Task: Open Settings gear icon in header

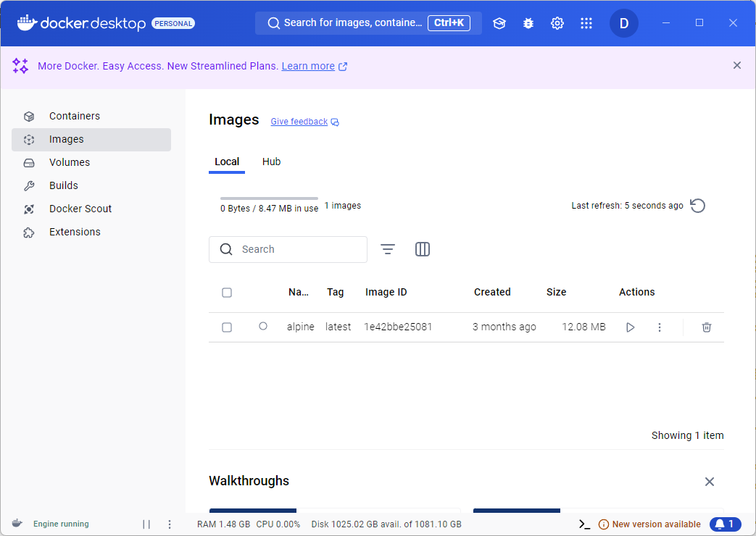Action: click(557, 23)
